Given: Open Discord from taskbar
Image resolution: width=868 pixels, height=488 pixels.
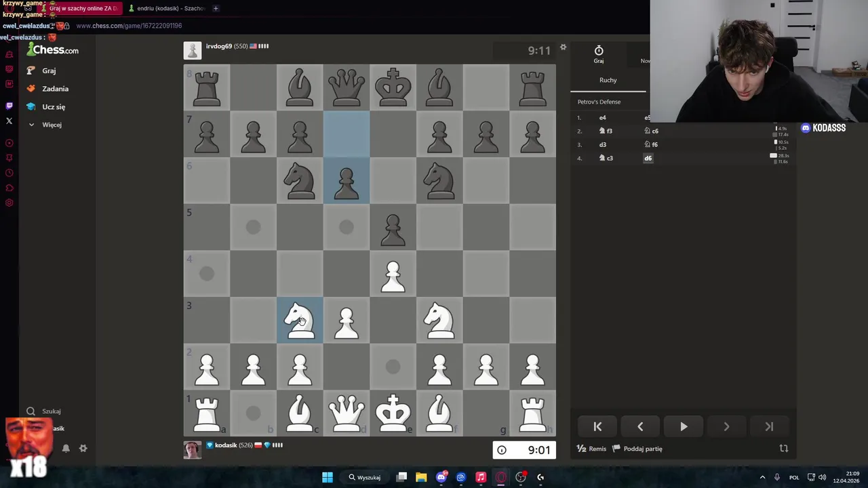Looking at the screenshot, I should click(441, 477).
